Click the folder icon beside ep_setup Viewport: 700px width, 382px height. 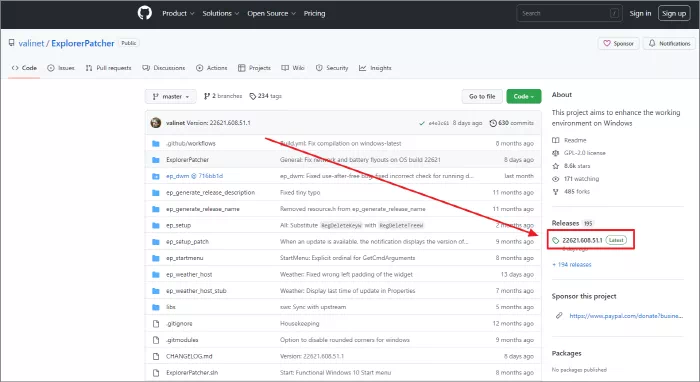pyautogui.click(x=156, y=225)
